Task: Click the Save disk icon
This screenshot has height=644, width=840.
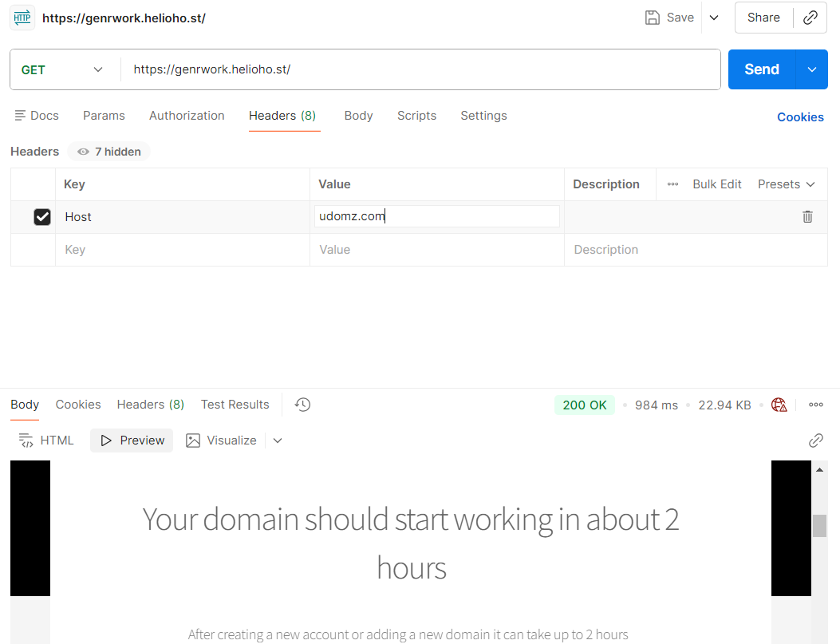Action: coord(653,18)
